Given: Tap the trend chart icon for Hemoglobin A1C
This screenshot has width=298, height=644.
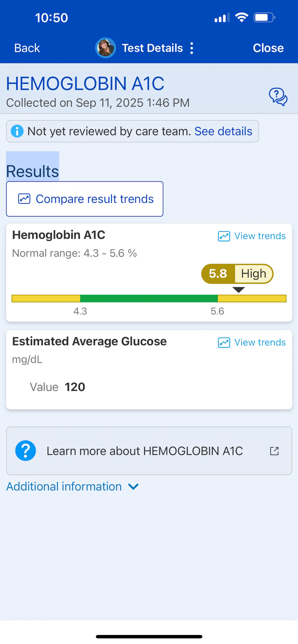Looking at the screenshot, I should click(224, 236).
